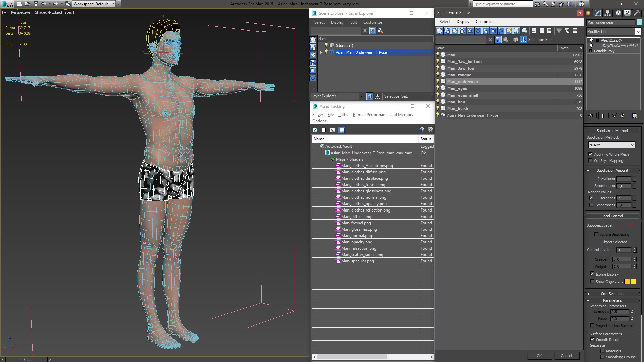Toggle Apply To Whole Mesh checkbox
The height and width of the screenshot is (362, 644).
point(590,154)
